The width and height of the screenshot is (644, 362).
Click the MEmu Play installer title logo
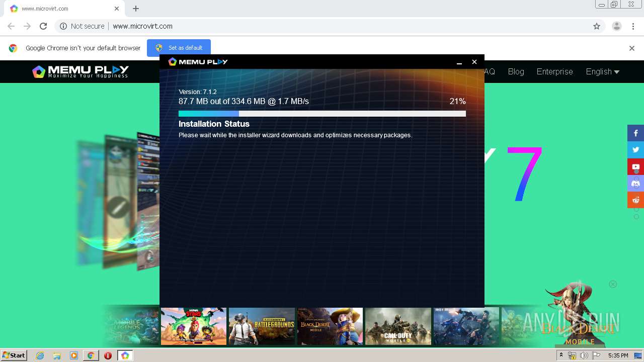[x=198, y=61]
